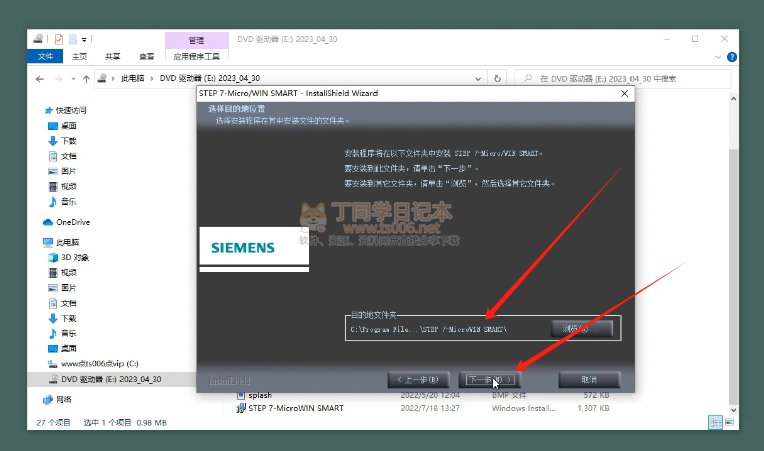Click the search box for DVD drive
Viewport: 764px width, 451px height.
coord(623,78)
